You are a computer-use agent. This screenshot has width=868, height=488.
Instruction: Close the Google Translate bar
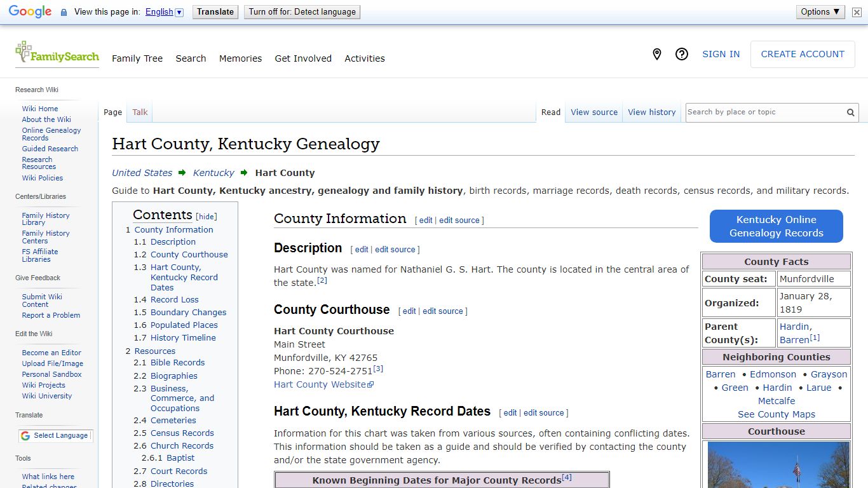(x=857, y=12)
